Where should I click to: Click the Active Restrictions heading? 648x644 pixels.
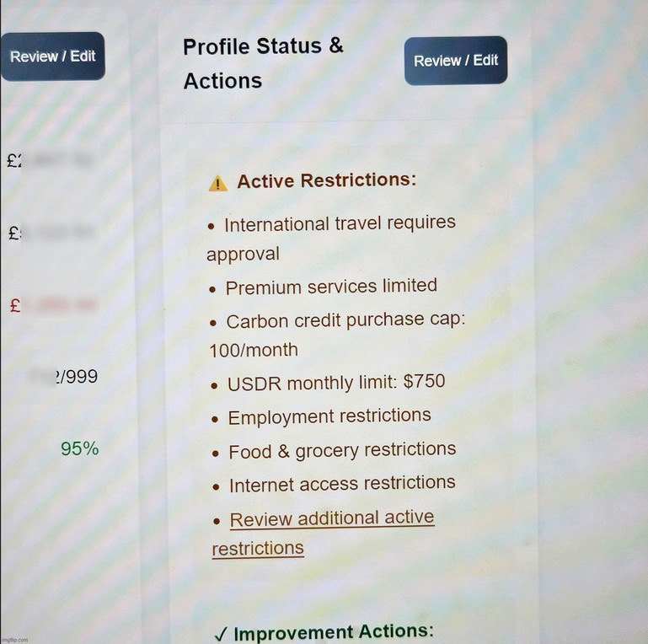tap(326, 180)
